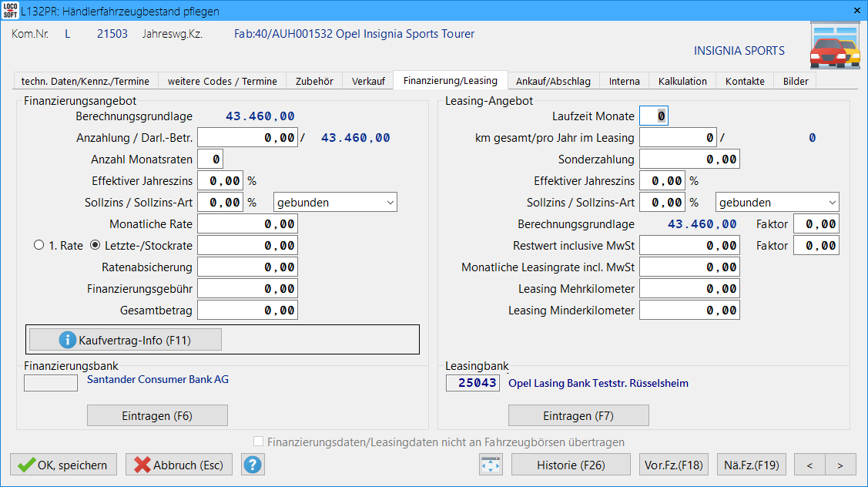This screenshot has width=868, height=487.
Task: Click the Leasing Mehrkilometer input field
Action: tap(689, 289)
